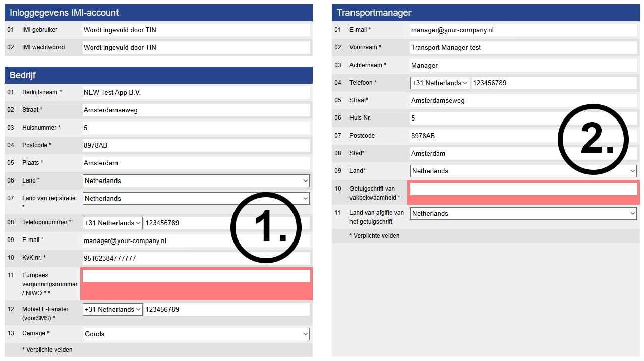Click the empty Getuigschrift van vakbekwaamheid field
Screen dimensions: 644x361
(x=523, y=189)
